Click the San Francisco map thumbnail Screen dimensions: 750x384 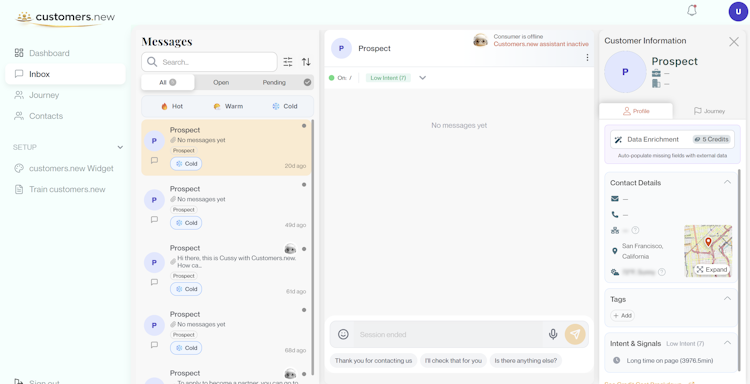[708, 251]
